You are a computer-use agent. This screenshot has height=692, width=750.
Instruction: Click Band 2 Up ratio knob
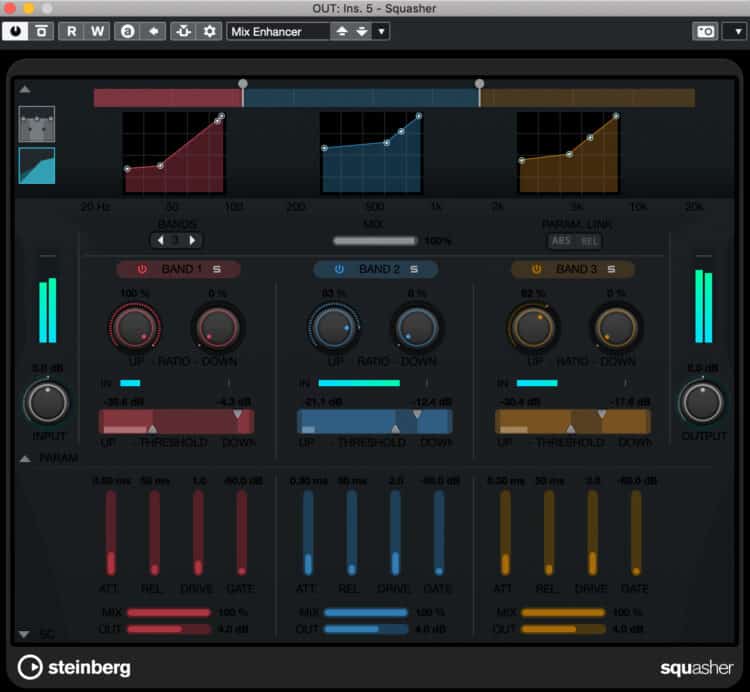tap(333, 328)
